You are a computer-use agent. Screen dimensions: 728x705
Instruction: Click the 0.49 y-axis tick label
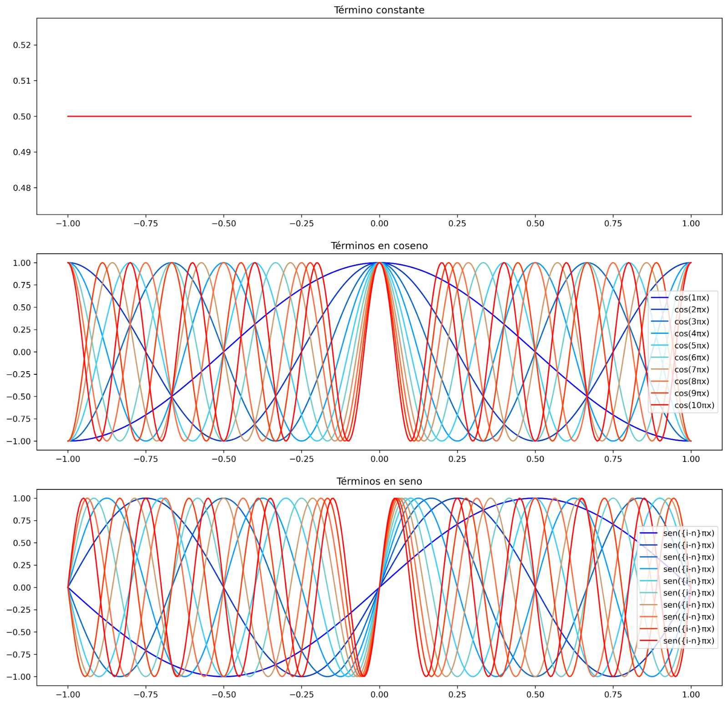coord(22,152)
